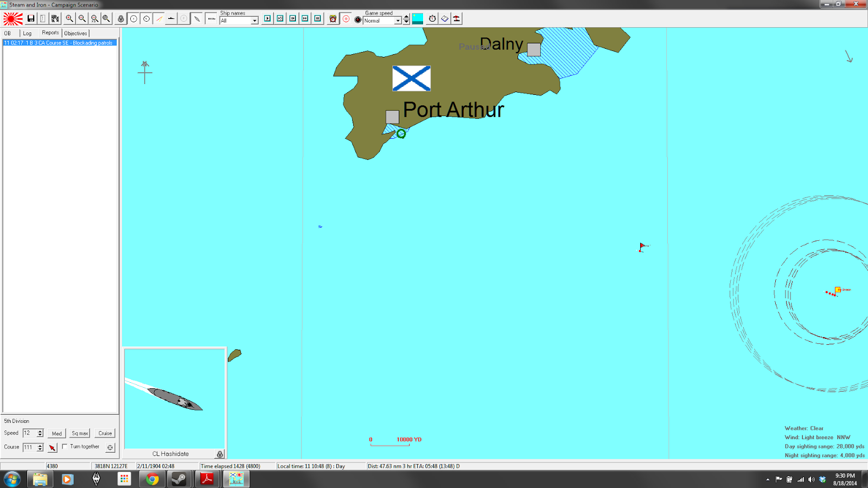The width and height of the screenshot is (868, 488).
Task: Click the dotted line toolbar icon
Action: click(212, 19)
